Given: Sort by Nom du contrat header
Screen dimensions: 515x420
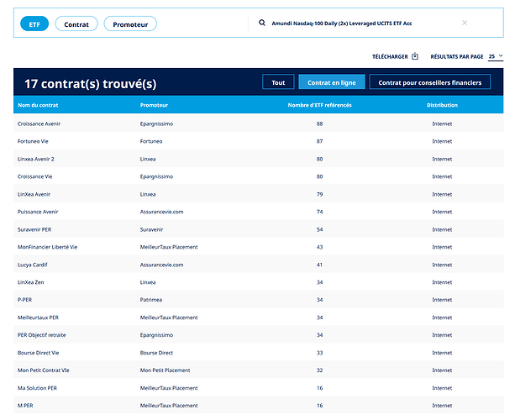Looking at the screenshot, I should (x=38, y=105).
